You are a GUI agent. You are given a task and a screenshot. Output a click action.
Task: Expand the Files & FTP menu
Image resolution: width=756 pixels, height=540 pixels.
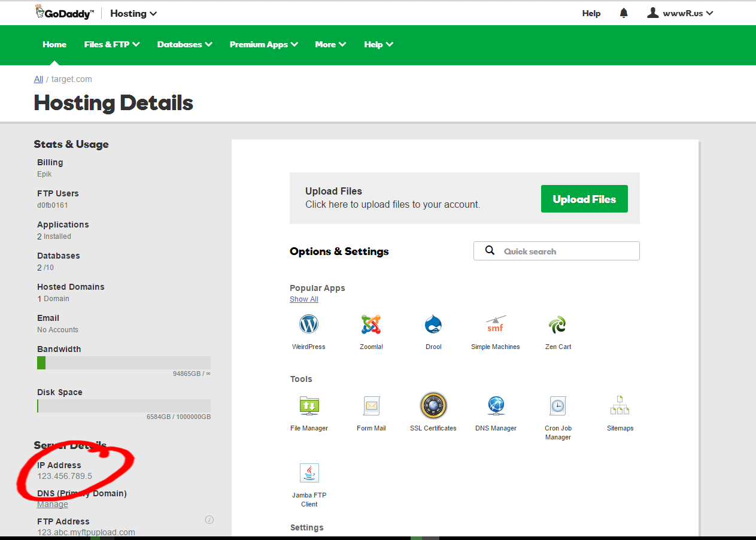(112, 44)
